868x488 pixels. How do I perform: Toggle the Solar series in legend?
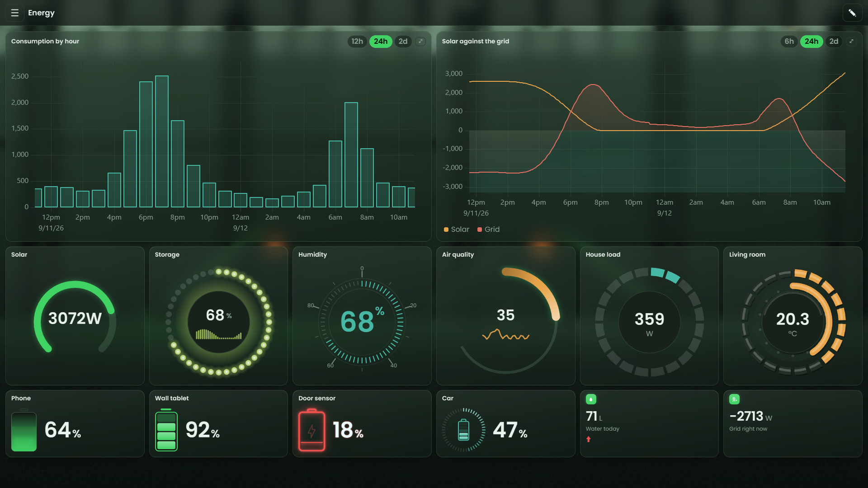click(457, 229)
